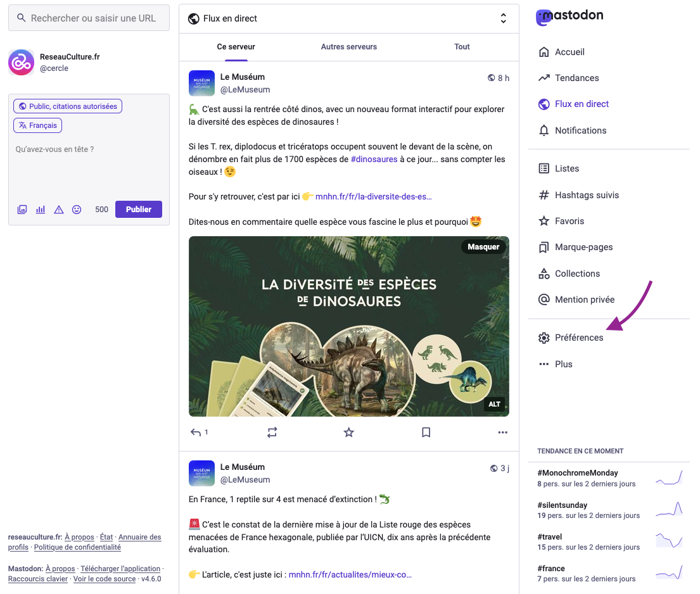
Task: Open the Public, citations autorisées visibility dropdown
Action: (x=68, y=106)
